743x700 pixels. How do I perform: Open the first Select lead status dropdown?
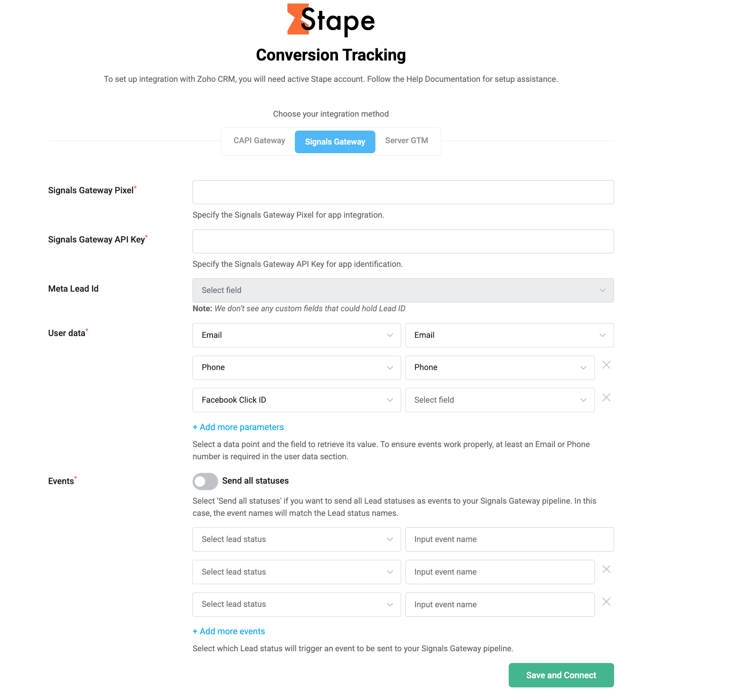tap(296, 539)
